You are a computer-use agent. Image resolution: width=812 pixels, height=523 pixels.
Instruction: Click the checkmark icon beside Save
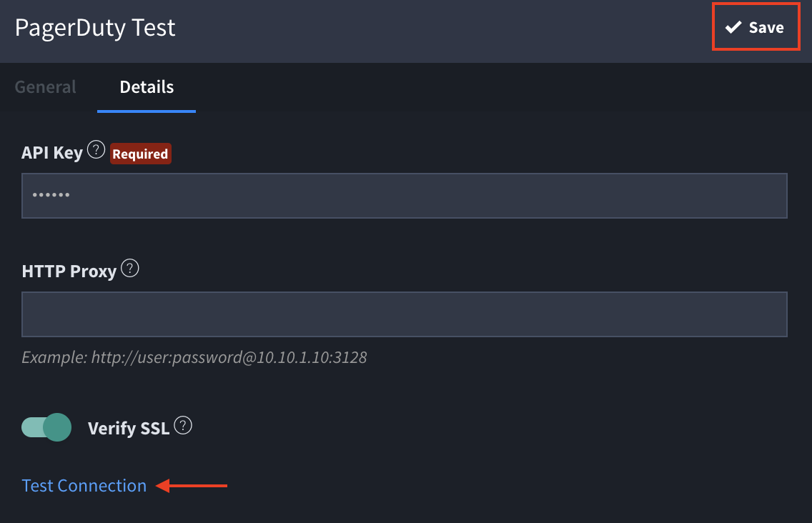point(733,28)
